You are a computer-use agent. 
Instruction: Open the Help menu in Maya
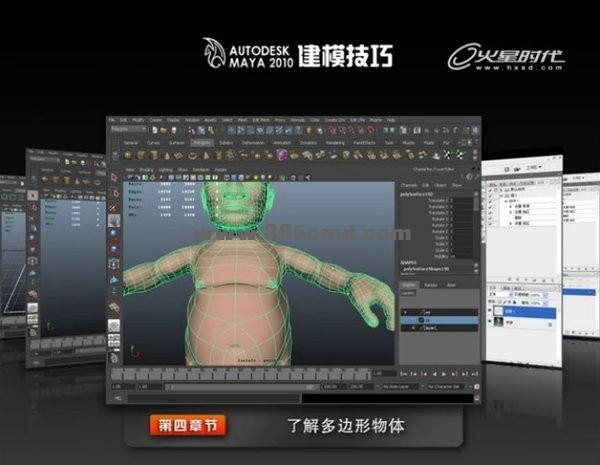coord(391,120)
